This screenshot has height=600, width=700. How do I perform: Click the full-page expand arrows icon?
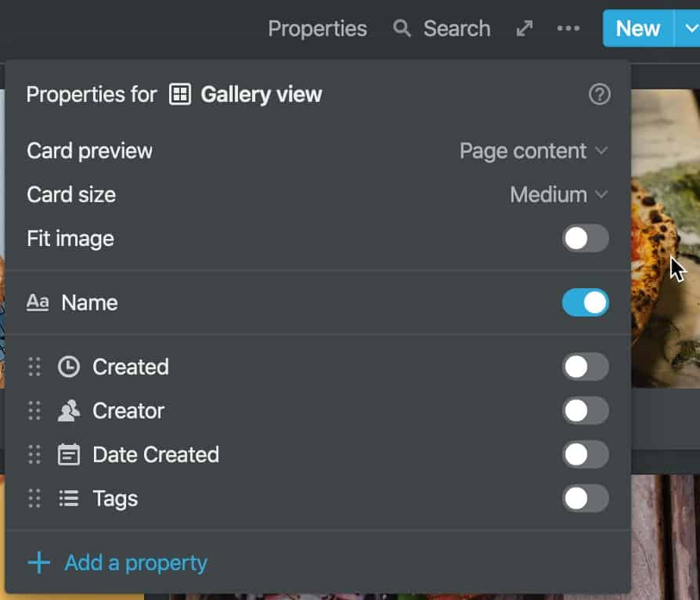[525, 29]
